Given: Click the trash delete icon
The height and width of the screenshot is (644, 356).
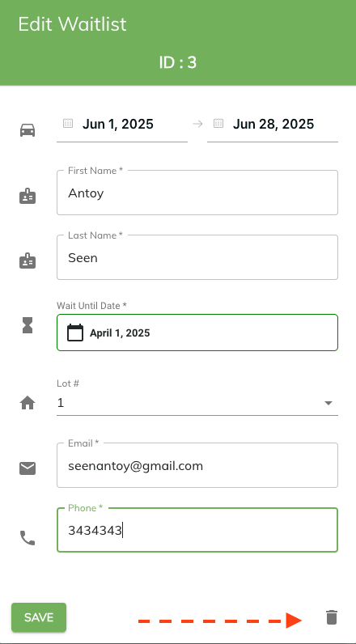Looking at the screenshot, I should pyautogui.click(x=332, y=617).
